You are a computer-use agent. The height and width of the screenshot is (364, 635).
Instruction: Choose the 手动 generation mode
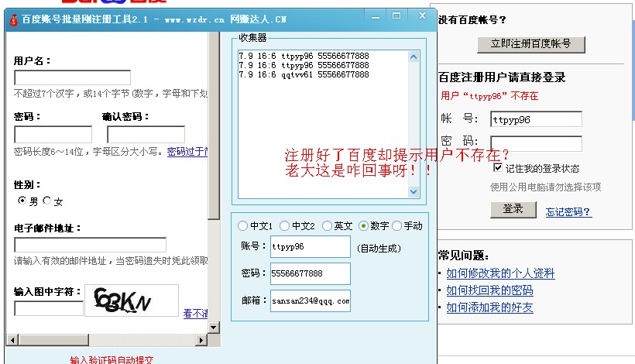click(396, 225)
